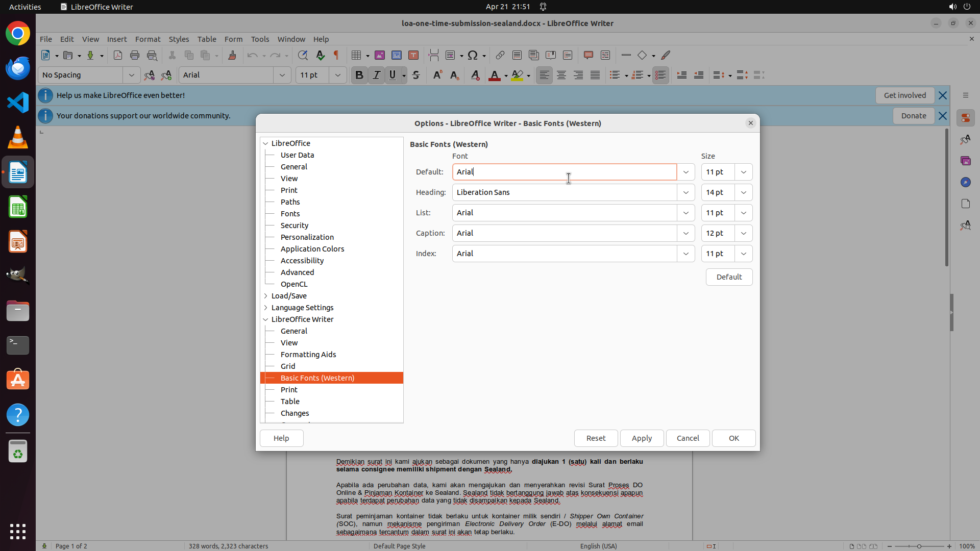Open the Navigator in the sidebar
Image resolution: width=980 pixels, height=551 pixels.
965,182
